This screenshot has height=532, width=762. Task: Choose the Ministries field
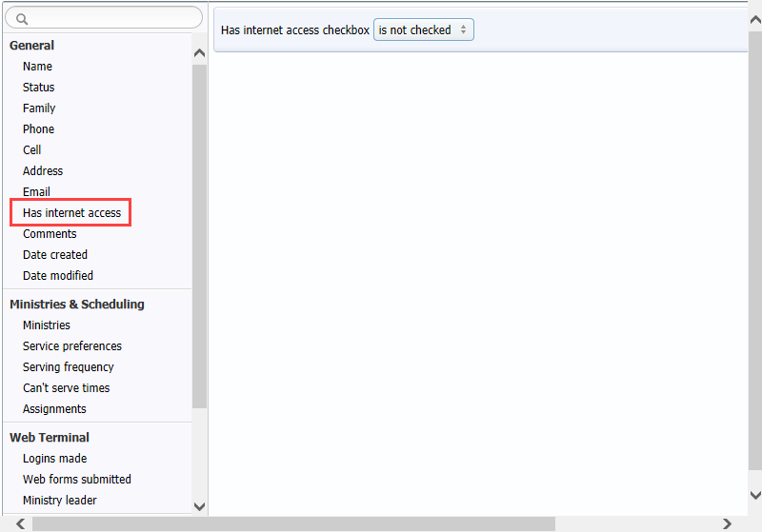coord(47,325)
